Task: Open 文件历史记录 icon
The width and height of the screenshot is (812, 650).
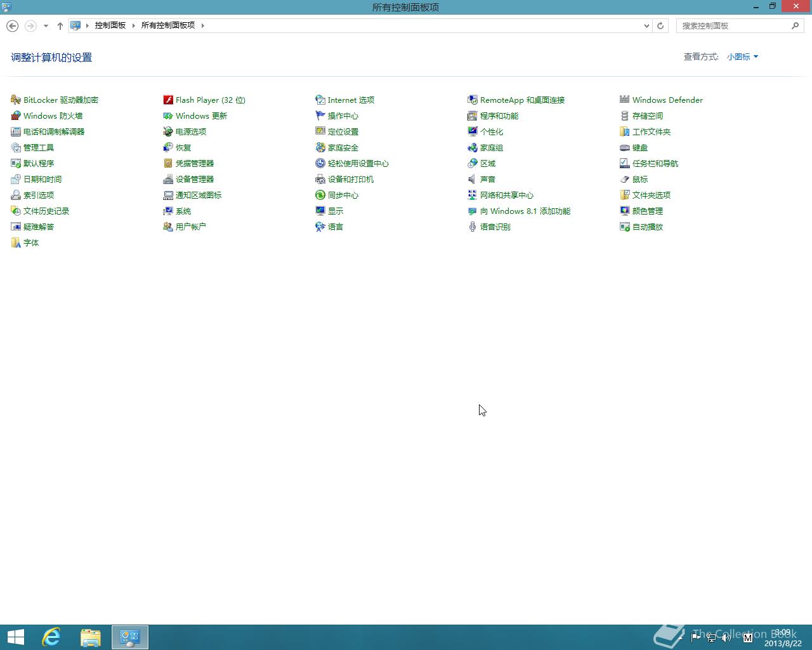Action: (x=16, y=211)
